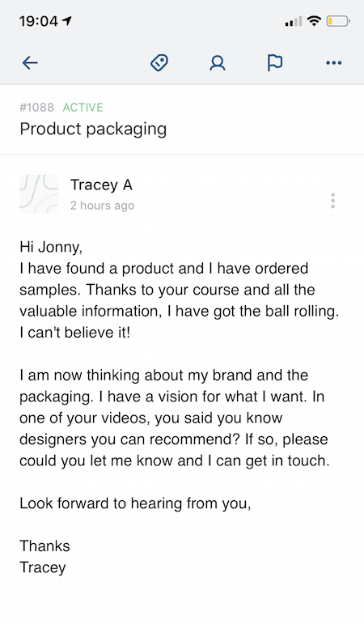Tap the assign person icon

(218, 63)
